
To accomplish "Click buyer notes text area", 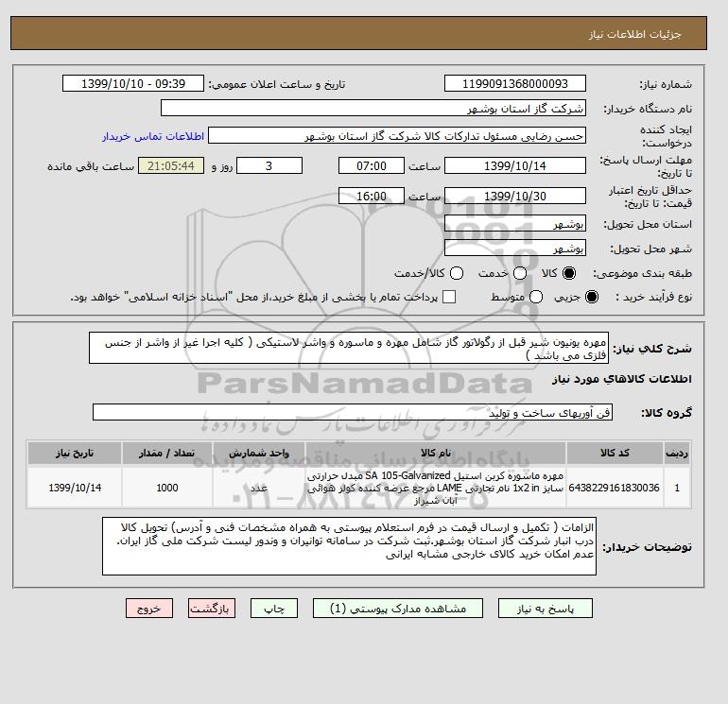I will coord(349,546).
